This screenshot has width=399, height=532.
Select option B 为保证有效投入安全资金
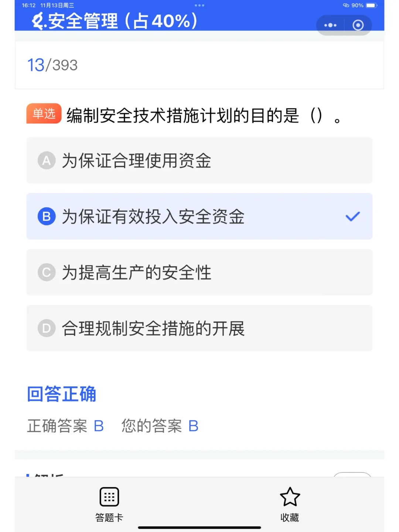click(199, 216)
